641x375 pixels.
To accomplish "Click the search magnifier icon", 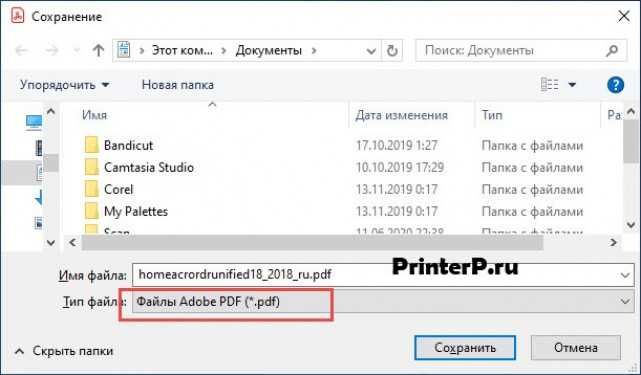I will pos(612,51).
